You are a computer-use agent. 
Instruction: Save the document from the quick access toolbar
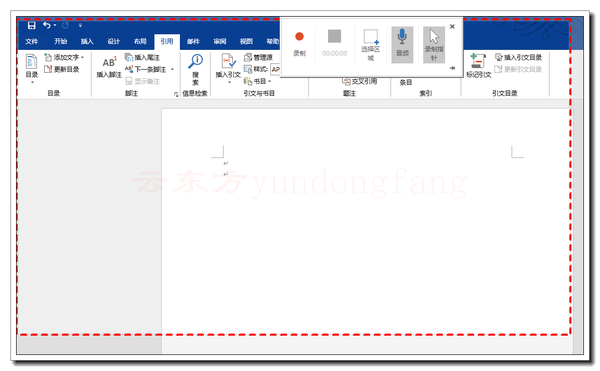coord(31,25)
